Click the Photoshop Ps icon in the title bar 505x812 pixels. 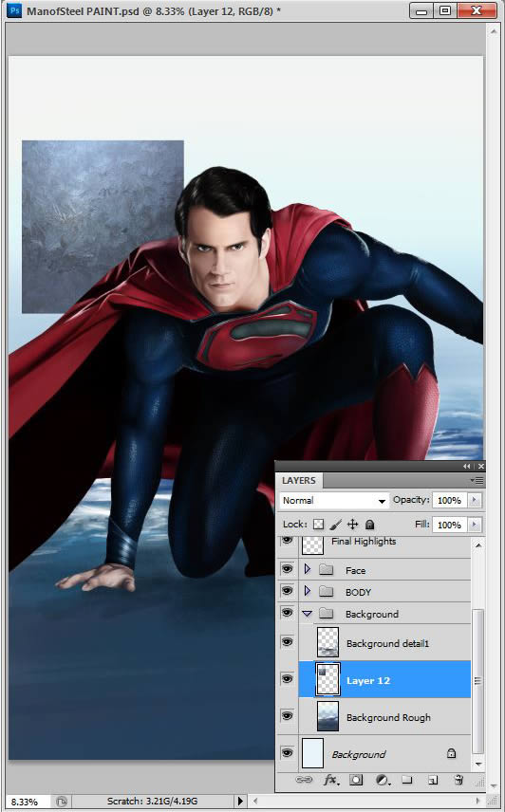pyautogui.click(x=14, y=9)
